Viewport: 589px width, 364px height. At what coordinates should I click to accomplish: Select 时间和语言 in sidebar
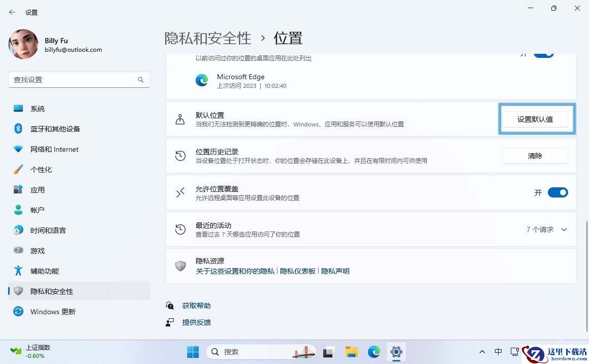tap(79, 230)
